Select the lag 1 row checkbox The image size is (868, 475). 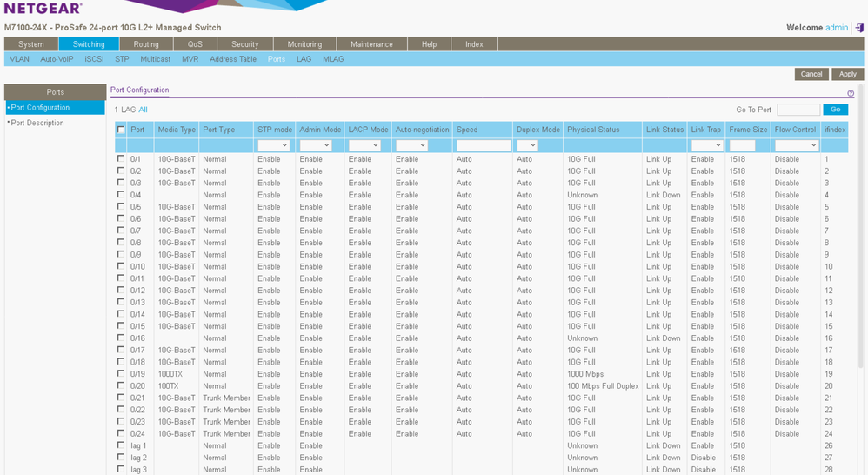click(x=121, y=445)
